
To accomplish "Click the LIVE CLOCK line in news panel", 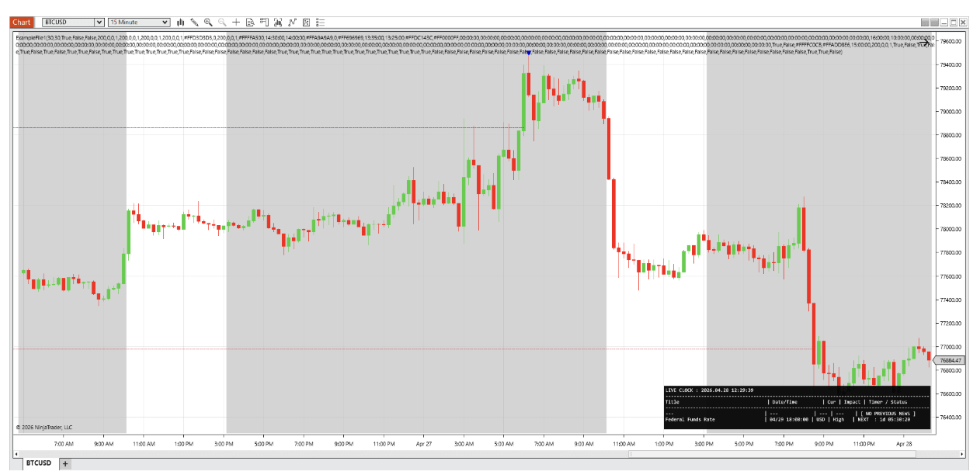I will click(709, 390).
